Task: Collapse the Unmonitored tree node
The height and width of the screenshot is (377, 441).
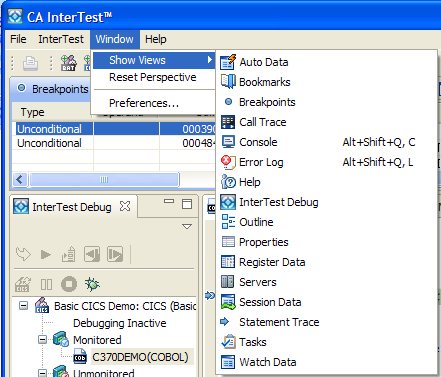Action: click(42, 373)
